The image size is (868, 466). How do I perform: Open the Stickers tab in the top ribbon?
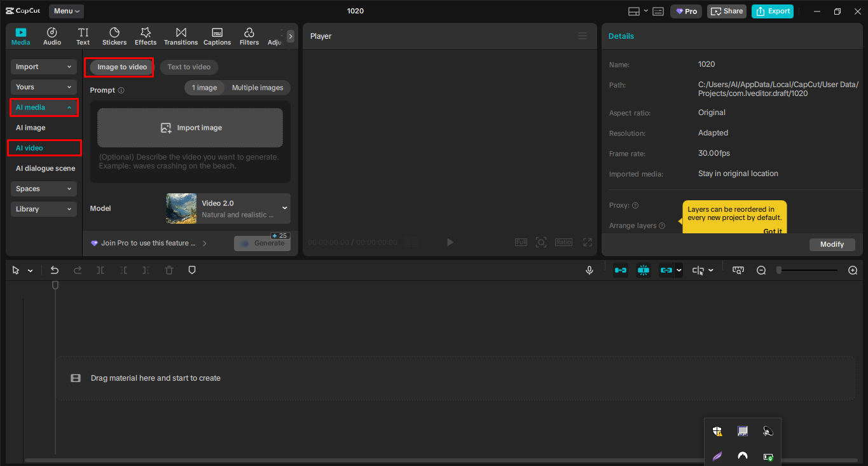[x=114, y=36]
